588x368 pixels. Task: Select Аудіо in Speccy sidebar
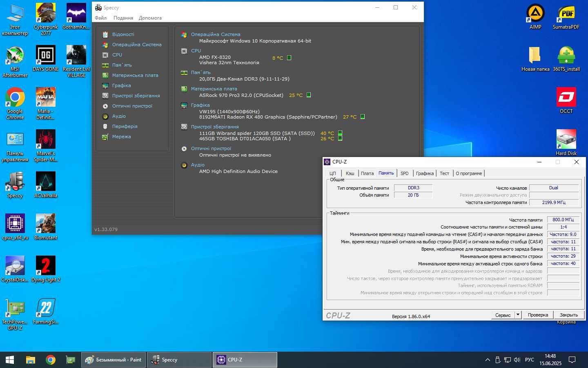click(x=119, y=116)
